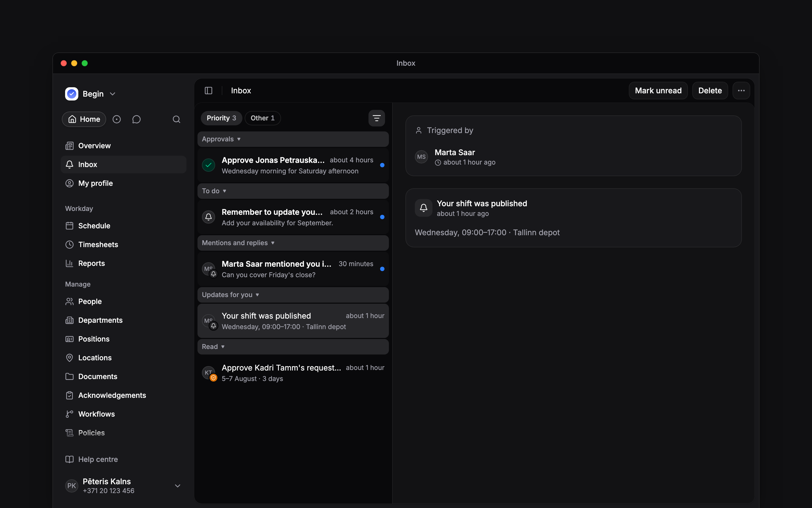Open Overview in the sidebar
The height and width of the screenshot is (508, 812).
(x=123, y=146)
